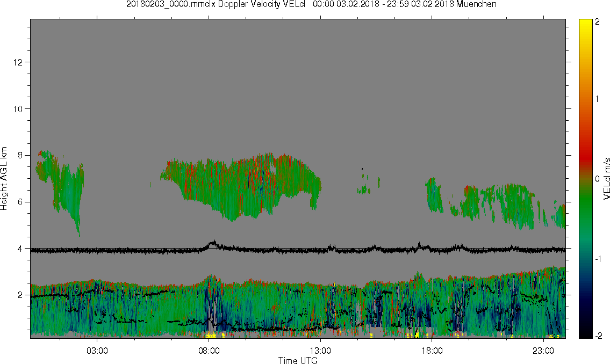This screenshot has width=610, height=364.
Task: Click the black line bump at 4 km near 08:00
Action: coord(213,245)
